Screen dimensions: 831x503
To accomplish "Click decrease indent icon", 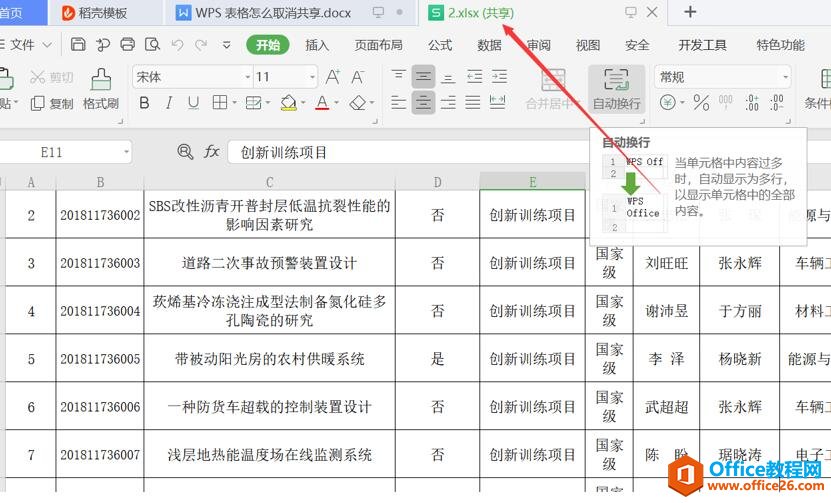I will (x=474, y=77).
